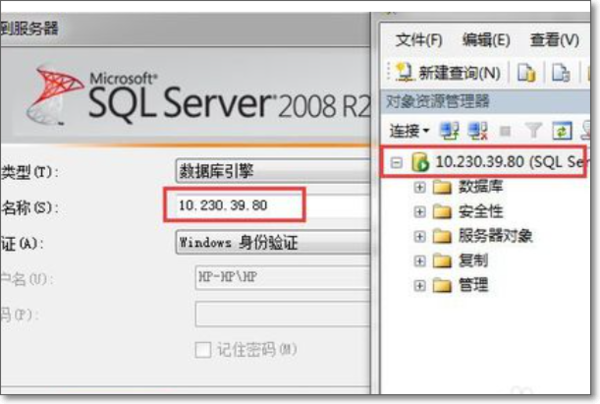Expand the 数据库 folder
This screenshot has width=600, height=404.
(419, 187)
